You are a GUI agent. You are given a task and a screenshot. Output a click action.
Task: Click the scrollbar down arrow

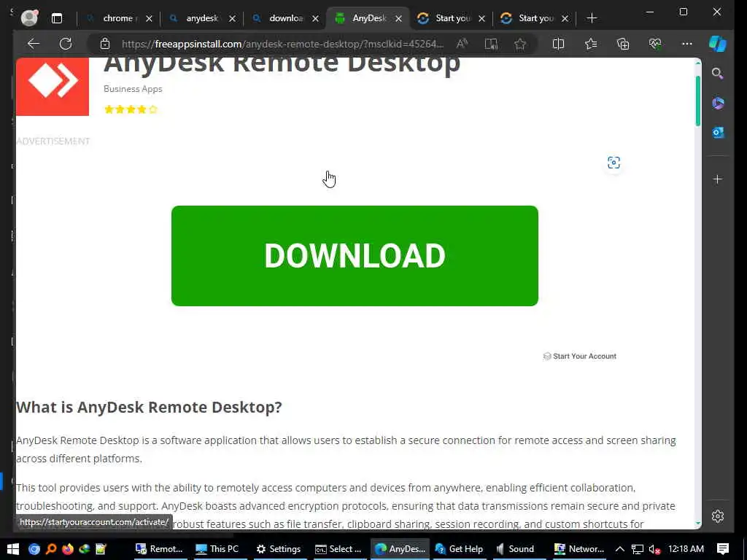click(x=698, y=524)
